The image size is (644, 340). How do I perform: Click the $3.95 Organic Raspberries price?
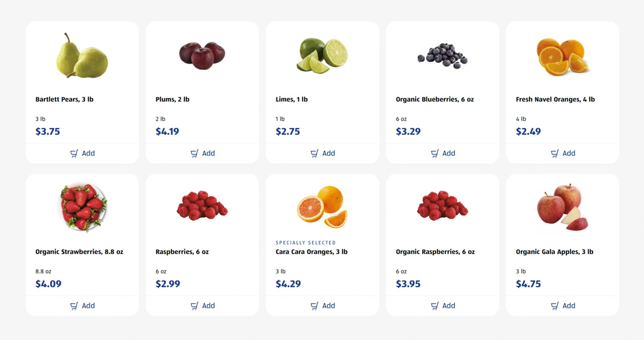408,284
